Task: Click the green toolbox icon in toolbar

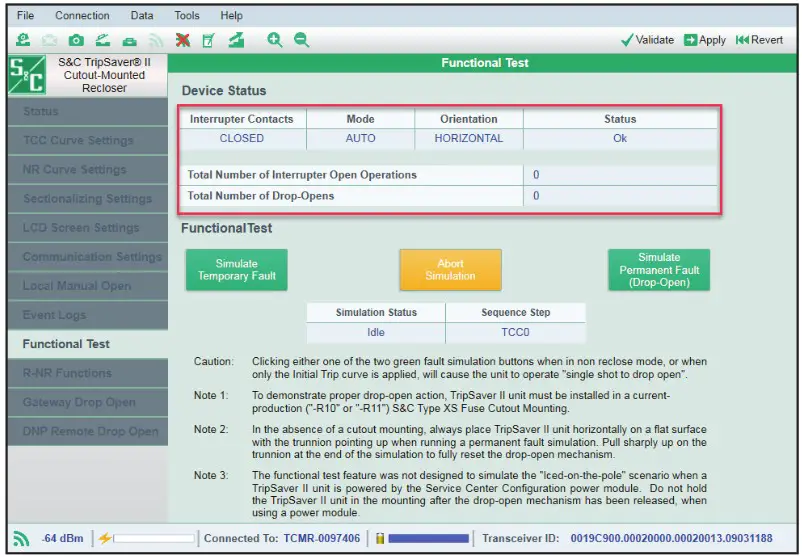Action: tap(129, 40)
